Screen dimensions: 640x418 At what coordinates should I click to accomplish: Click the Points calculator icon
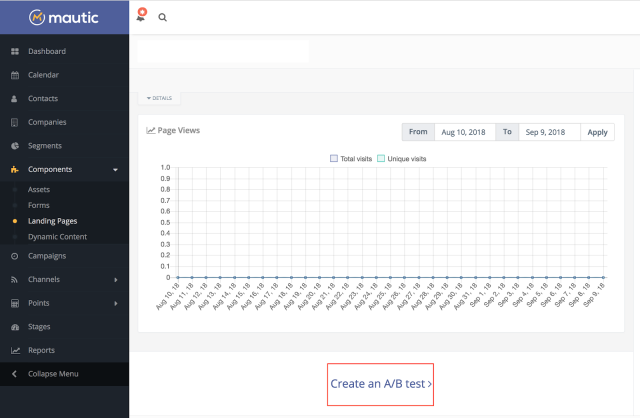click(x=15, y=303)
